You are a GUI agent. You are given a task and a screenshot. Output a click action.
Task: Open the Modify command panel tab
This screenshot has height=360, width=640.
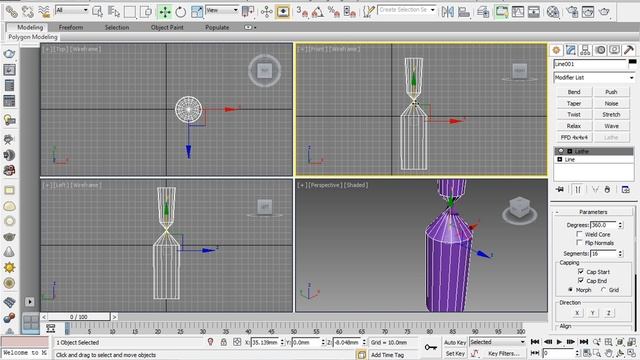click(x=571, y=50)
